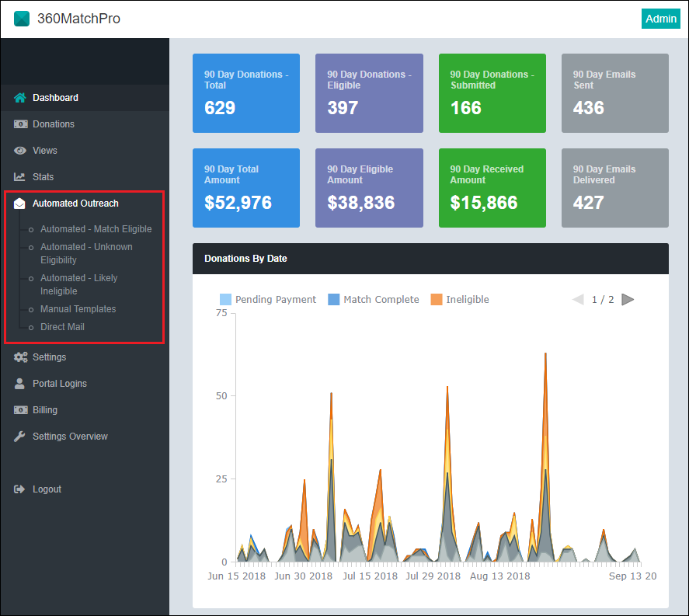Click the Jun 30 2018 axis label
The image size is (689, 616).
[x=303, y=576]
